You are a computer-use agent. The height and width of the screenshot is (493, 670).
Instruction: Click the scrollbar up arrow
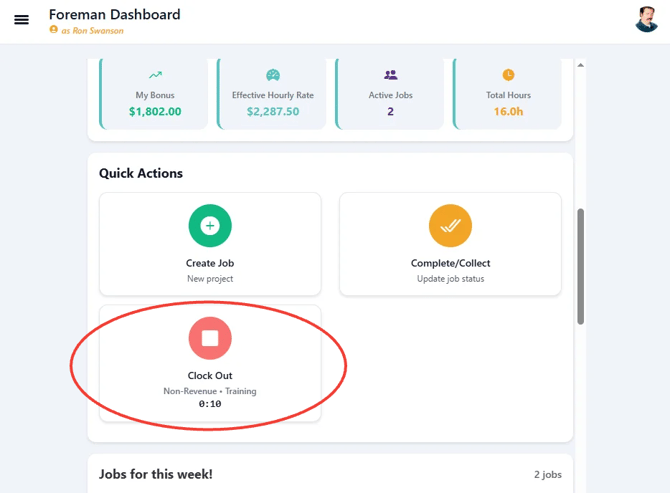tap(580, 65)
